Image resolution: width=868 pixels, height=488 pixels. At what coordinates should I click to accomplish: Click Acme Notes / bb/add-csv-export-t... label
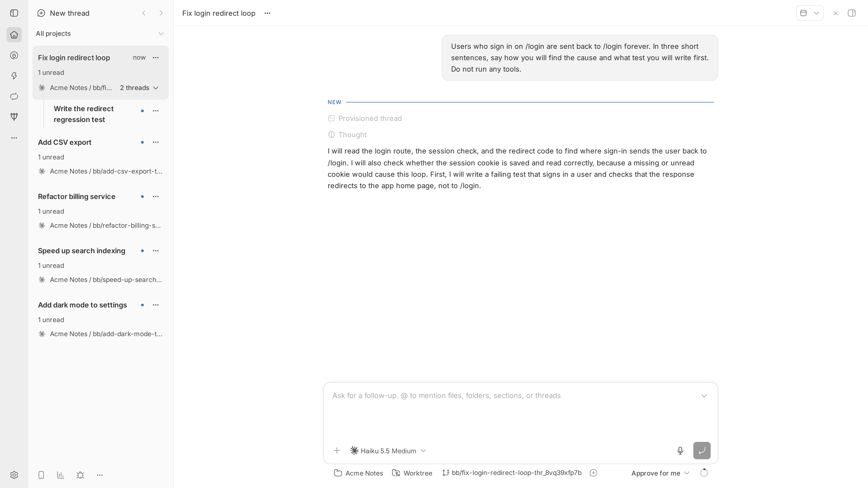point(106,171)
